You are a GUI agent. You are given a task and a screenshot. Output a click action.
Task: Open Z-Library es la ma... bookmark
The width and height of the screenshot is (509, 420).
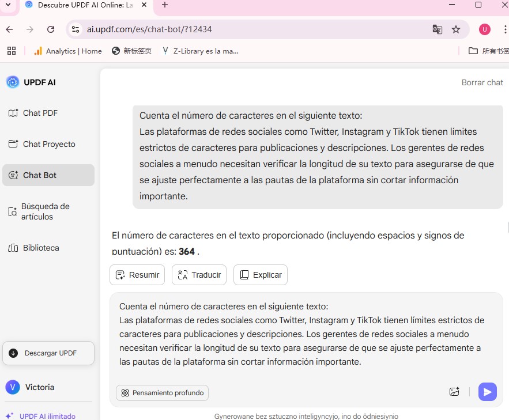click(201, 51)
